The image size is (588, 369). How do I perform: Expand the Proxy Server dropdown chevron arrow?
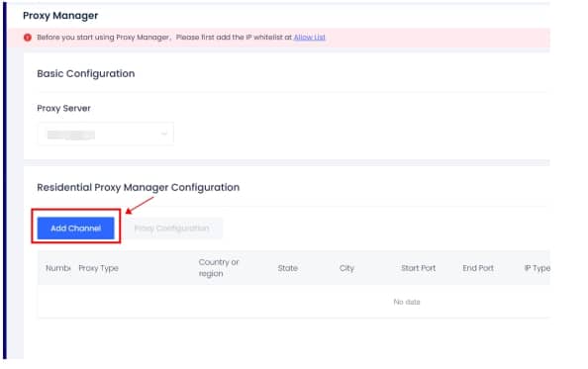point(164,134)
